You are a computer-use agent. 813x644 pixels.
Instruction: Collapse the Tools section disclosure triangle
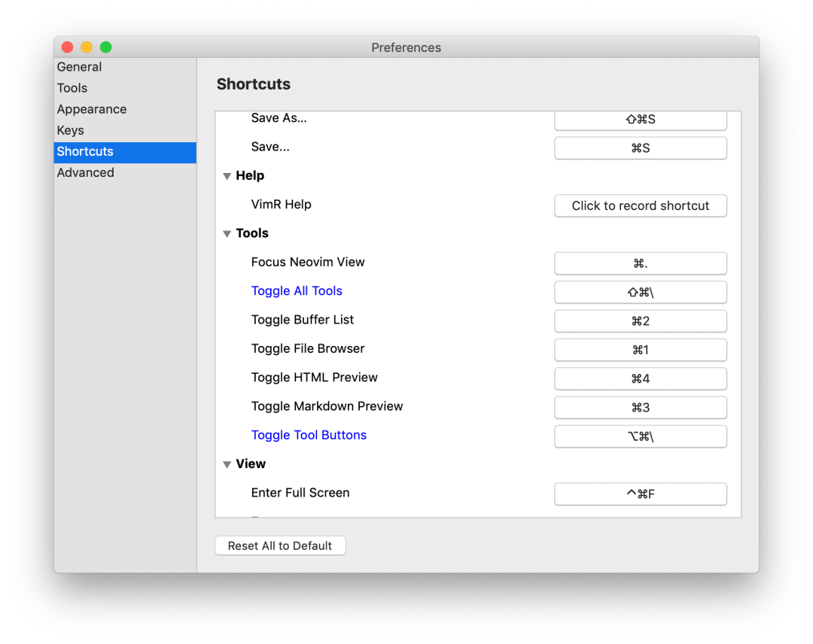click(227, 234)
